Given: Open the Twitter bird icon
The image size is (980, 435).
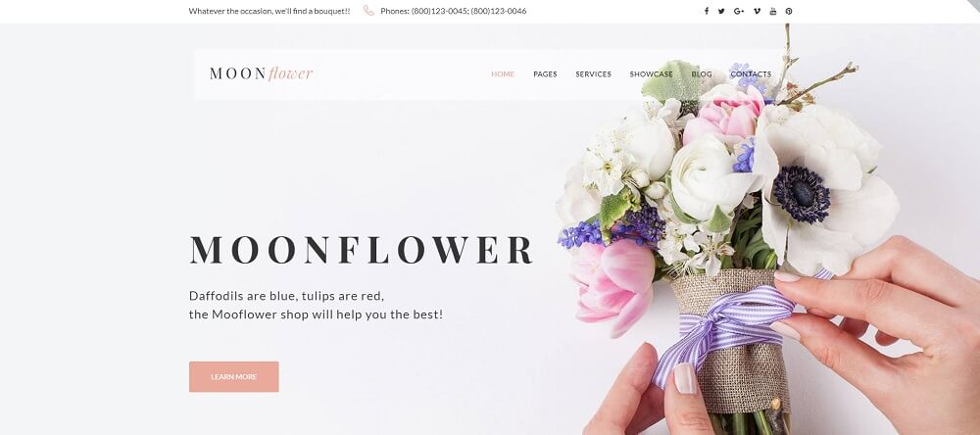Looking at the screenshot, I should click(x=721, y=11).
